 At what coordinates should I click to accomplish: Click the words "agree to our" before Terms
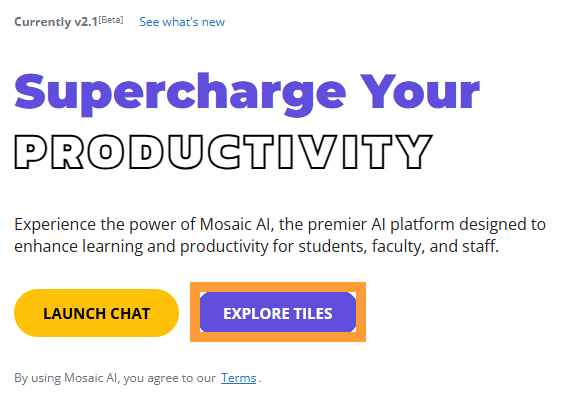click(x=182, y=378)
